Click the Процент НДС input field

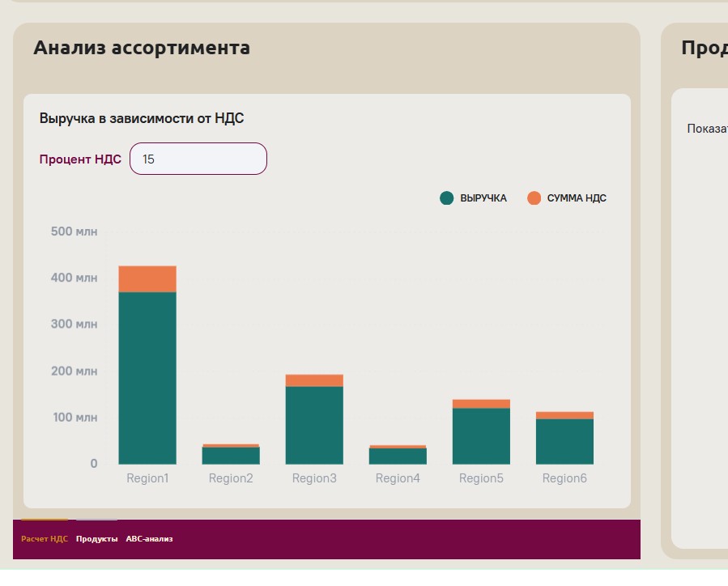coord(198,159)
